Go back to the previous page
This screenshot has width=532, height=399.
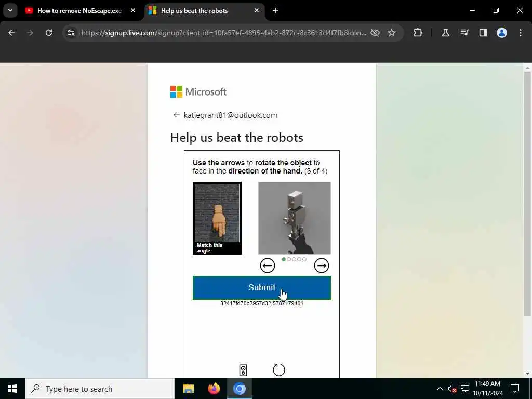(x=11, y=33)
